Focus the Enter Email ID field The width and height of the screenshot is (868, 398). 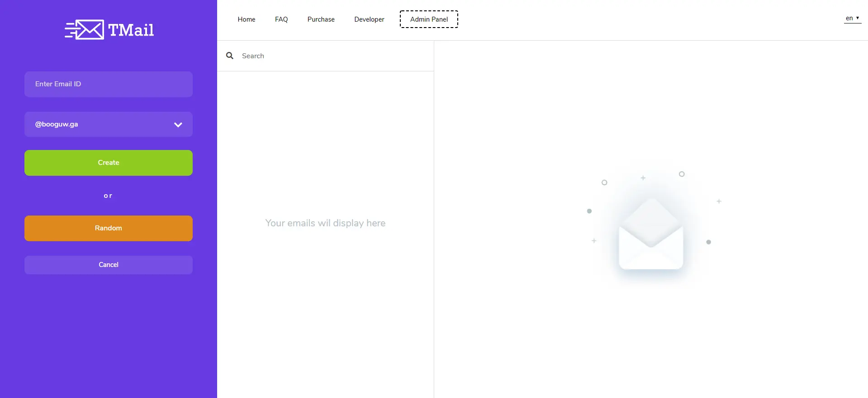click(x=109, y=84)
